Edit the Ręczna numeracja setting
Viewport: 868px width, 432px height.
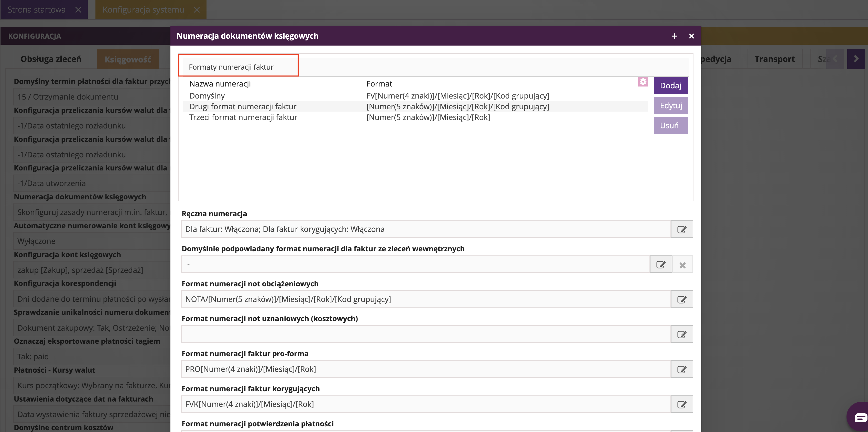[x=682, y=230]
